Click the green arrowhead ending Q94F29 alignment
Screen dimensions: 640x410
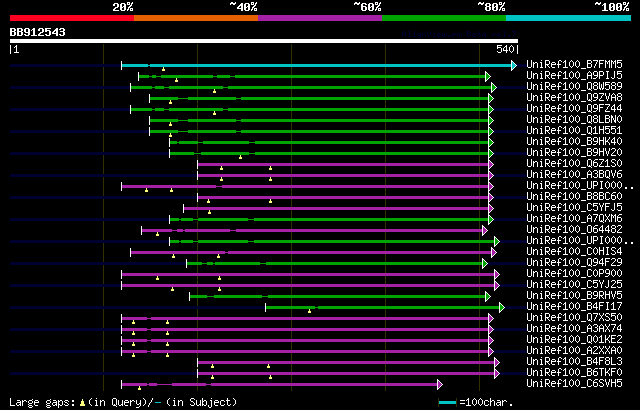(484, 264)
